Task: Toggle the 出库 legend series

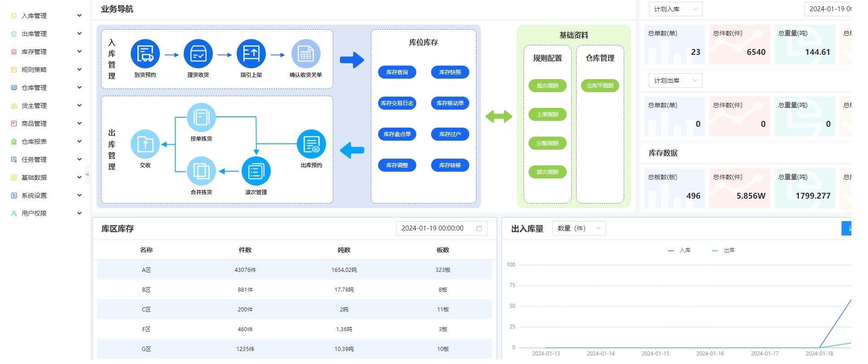Action: [x=723, y=250]
